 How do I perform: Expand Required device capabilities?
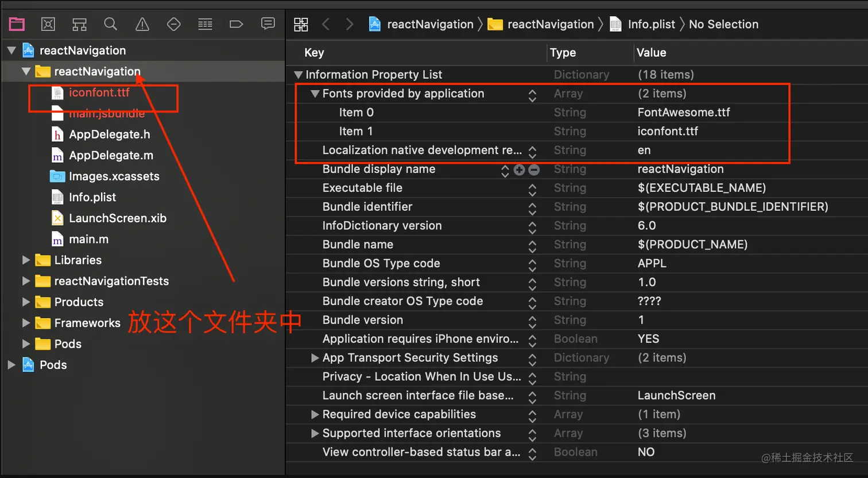pos(315,414)
